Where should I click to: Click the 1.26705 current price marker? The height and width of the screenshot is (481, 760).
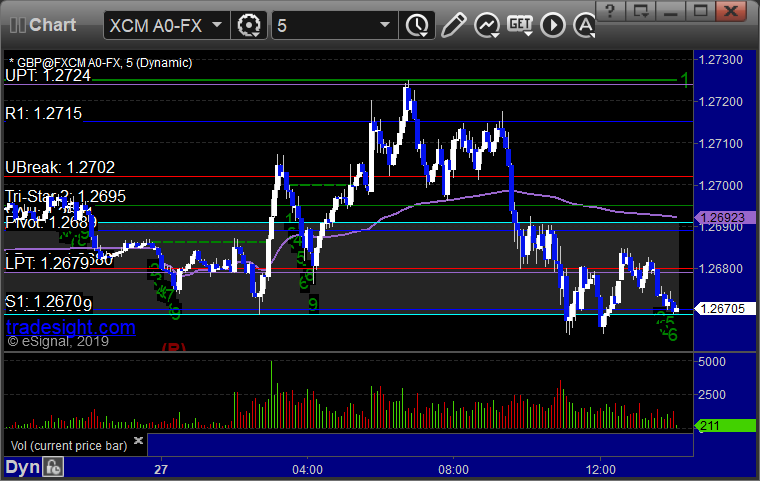coord(725,308)
